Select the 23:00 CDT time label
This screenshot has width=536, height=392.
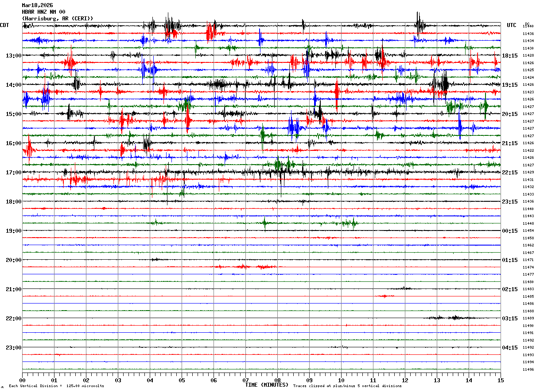tap(13, 348)
